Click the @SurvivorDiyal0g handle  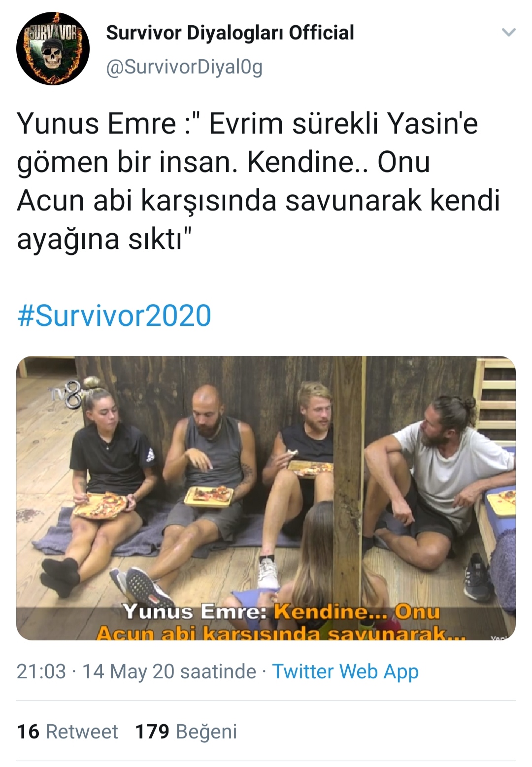pyautogui.click(x=184, y=67)
